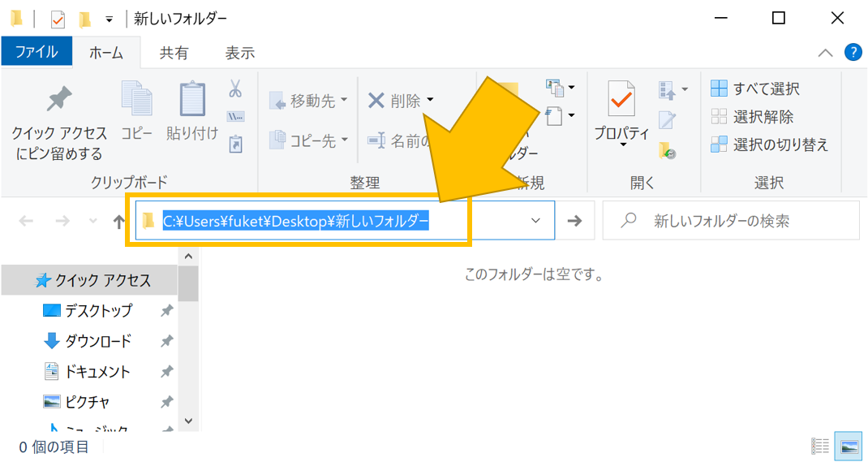Click the Paste shortcut icon

(x=236, y=144)
